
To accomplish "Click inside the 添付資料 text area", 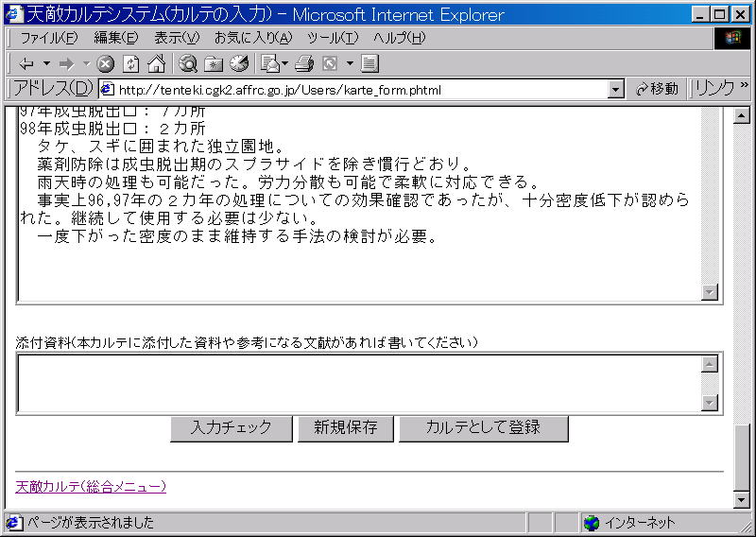I will (x=359, y=383).
